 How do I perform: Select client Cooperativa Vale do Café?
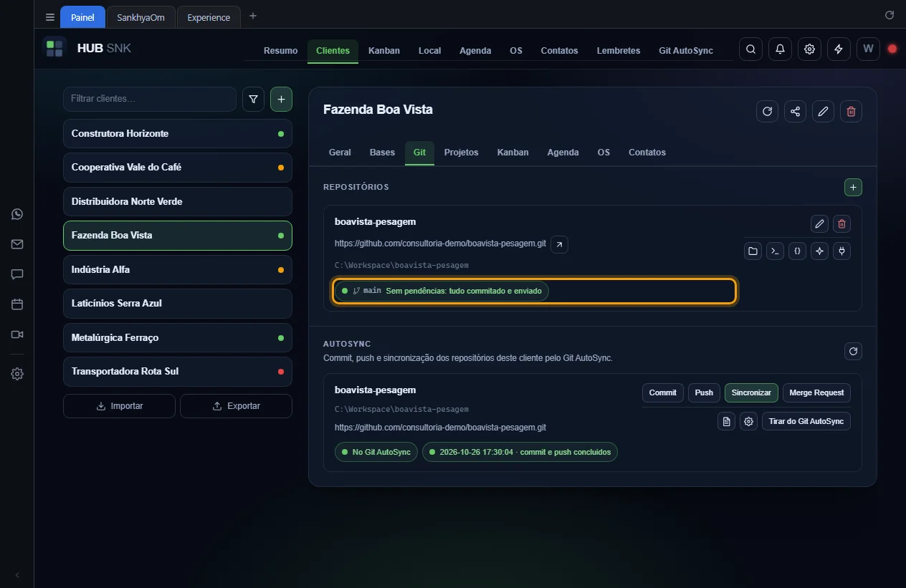pyautogui.click(x=178, y=168)
